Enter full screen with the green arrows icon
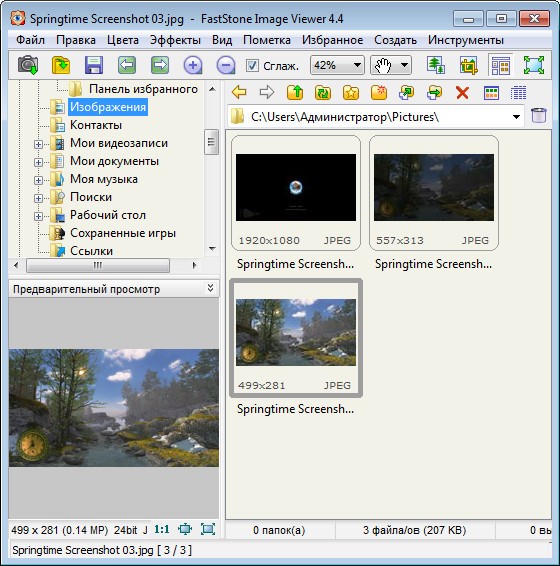 [534, 65]
